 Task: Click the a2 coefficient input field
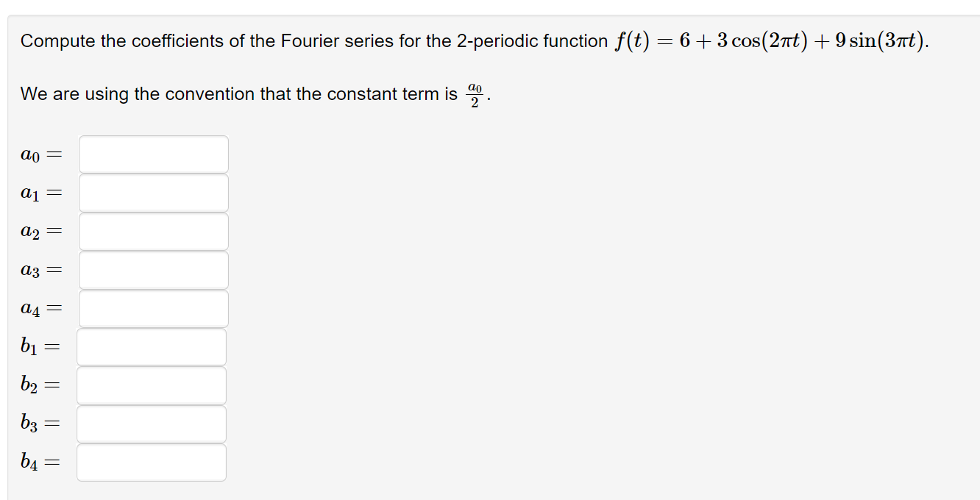[x=153, y=231]
